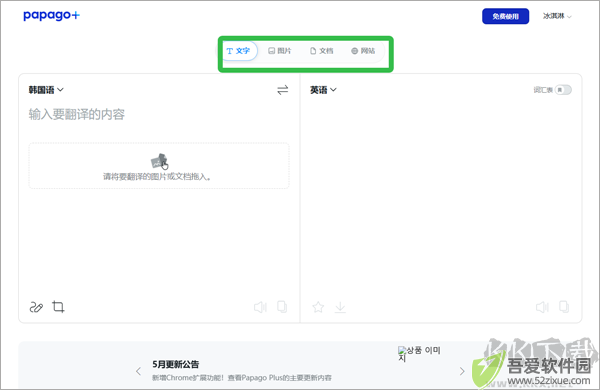Click the image or document drop zone
Image resolution: width=600 pixels, height=390 pixels.
point(159,166)
